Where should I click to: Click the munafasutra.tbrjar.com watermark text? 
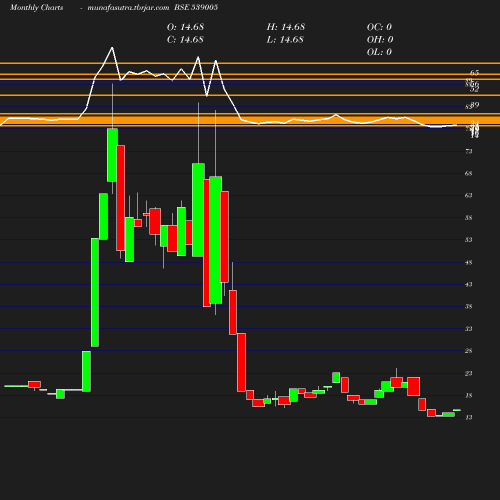(128, 8)
